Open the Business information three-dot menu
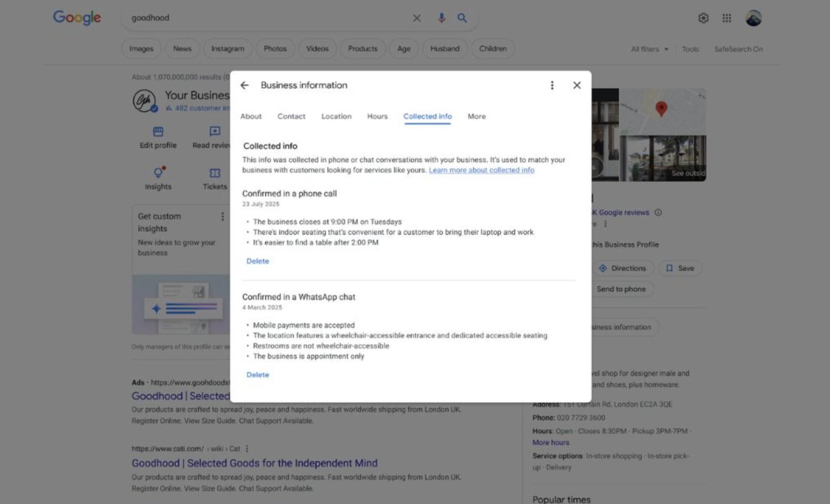The width and height of the screenshot is (830, 504). (x=552, y=85)
